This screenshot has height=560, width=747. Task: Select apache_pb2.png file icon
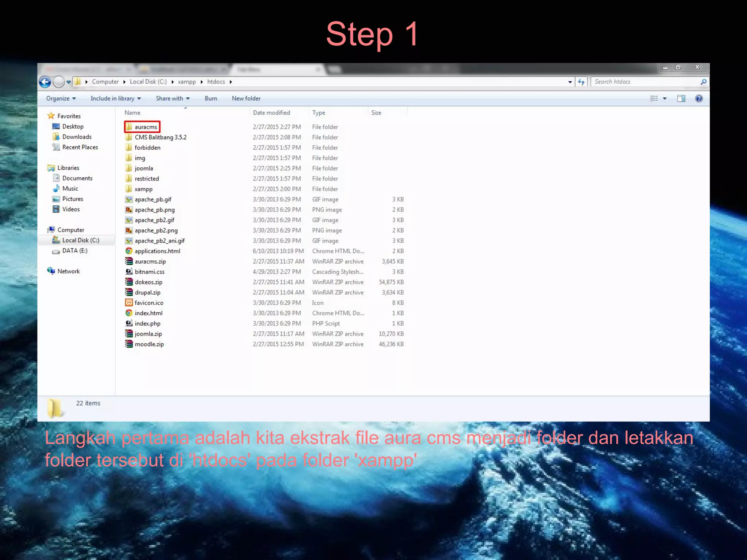point(129,230)
